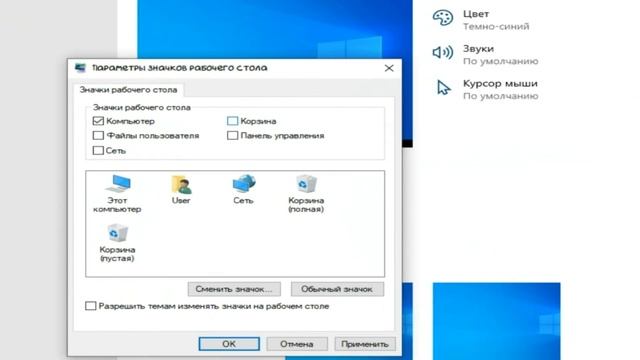Open the Звуки speaker icon in Settings
This screenshot has width=640, height=360.
443,53
